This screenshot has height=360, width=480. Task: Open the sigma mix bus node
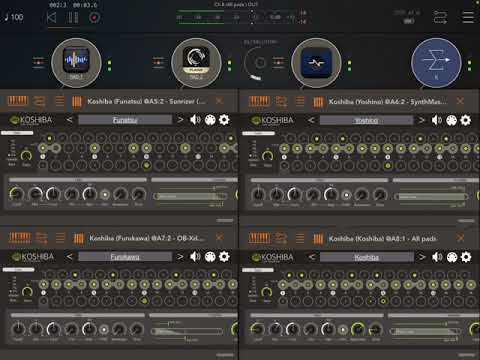pyautogui.click(x=436, y=63)
